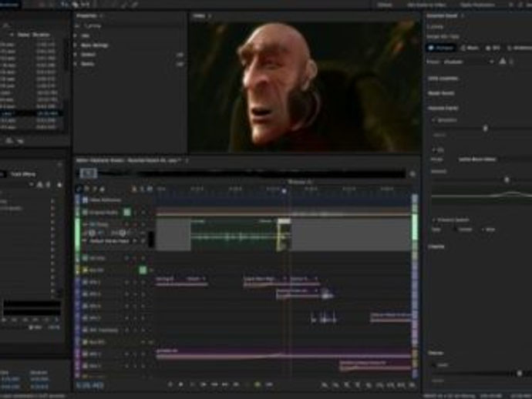Adjust the Dynamics slider handle
The height and width of the screenshot is (399, 532).
point(485,128)
